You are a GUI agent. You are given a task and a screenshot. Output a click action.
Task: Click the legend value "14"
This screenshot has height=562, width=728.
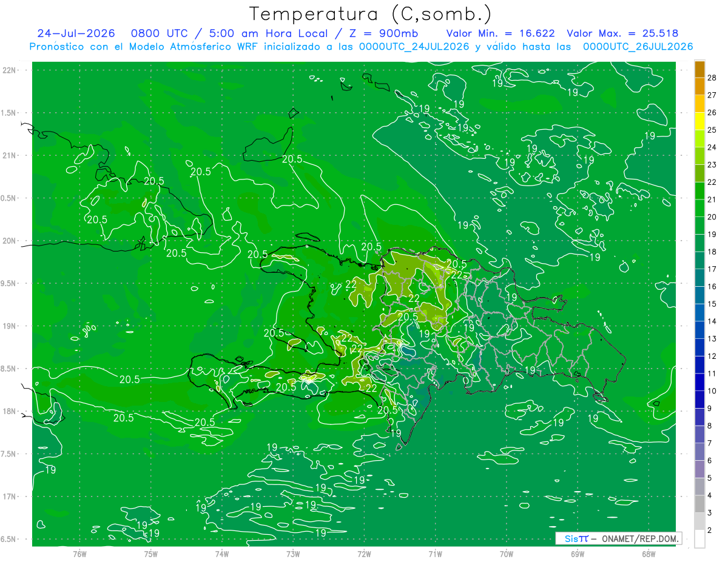pyautogui.click(x=712, y=321)
